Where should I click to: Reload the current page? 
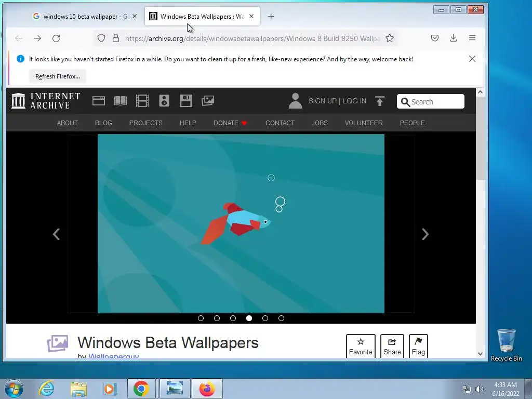click(x=56, y=38)
